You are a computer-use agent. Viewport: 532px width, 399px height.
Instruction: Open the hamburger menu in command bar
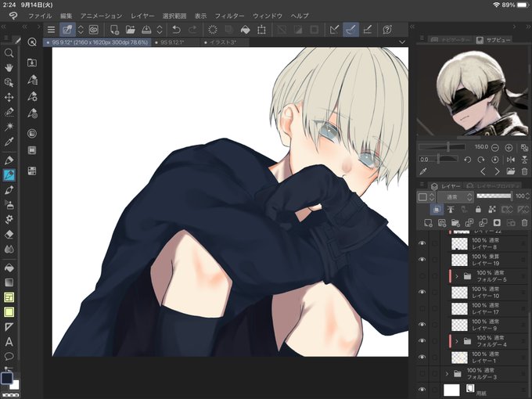click(51, 30)
